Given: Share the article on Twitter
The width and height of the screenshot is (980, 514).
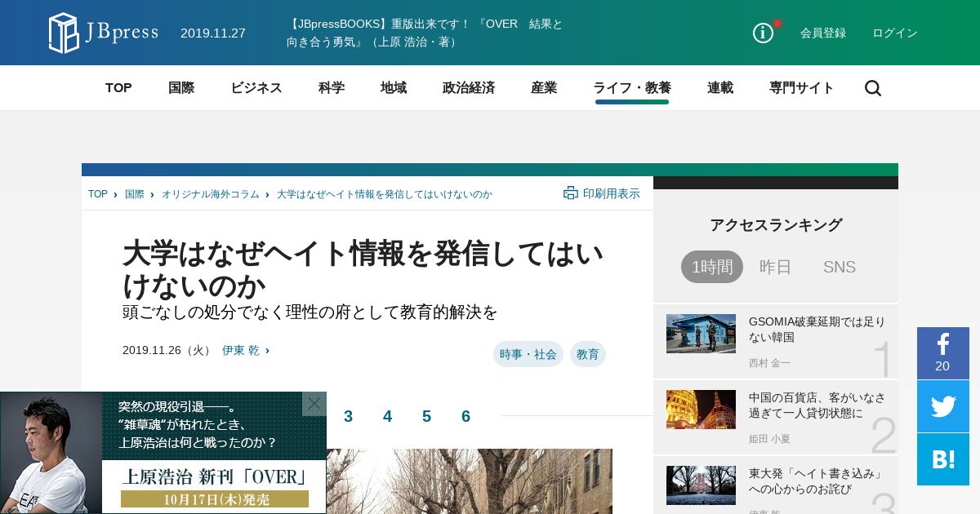Looking at the screenshot, I should (x=943, y=406).
